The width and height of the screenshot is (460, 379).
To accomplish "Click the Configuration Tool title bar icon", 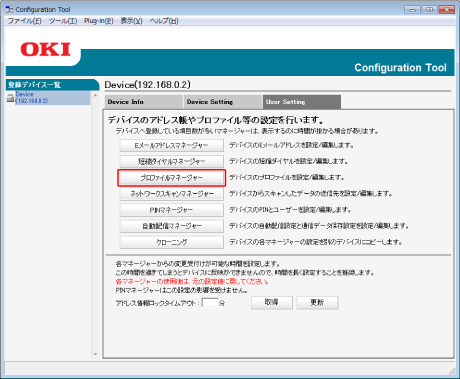I will [x=9, y=9].
